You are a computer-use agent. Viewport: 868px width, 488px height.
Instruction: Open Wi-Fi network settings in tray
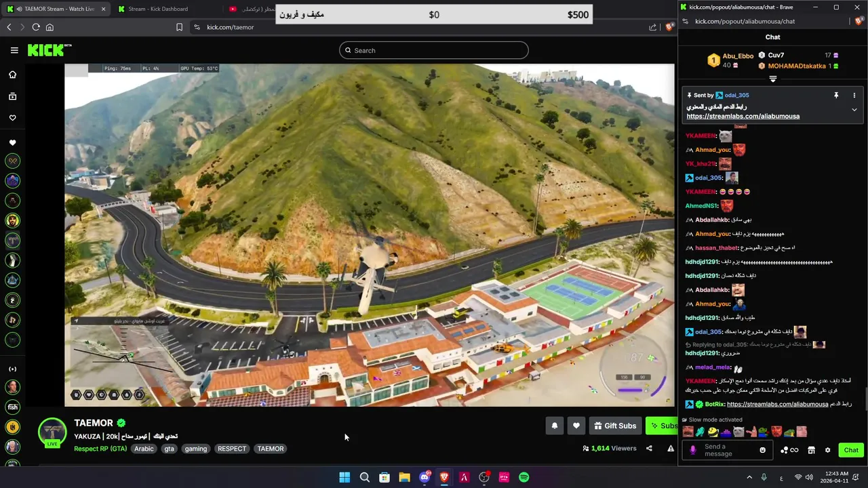coord(798,477)
